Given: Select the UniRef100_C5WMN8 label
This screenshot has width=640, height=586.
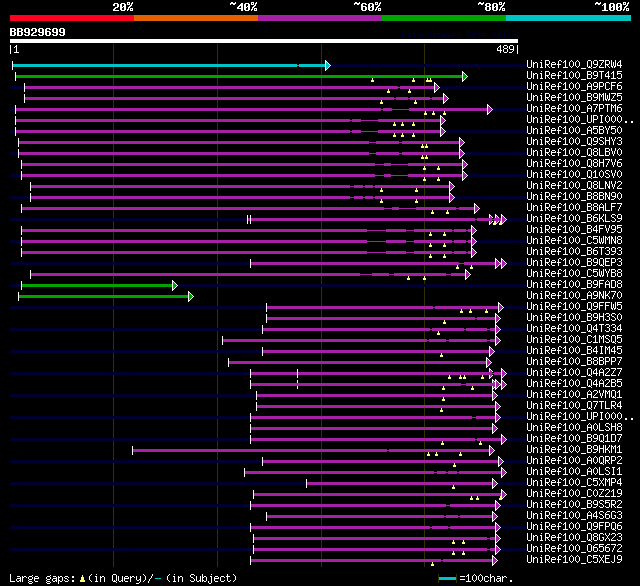Looking at the screenshot, I should point(574,241).
